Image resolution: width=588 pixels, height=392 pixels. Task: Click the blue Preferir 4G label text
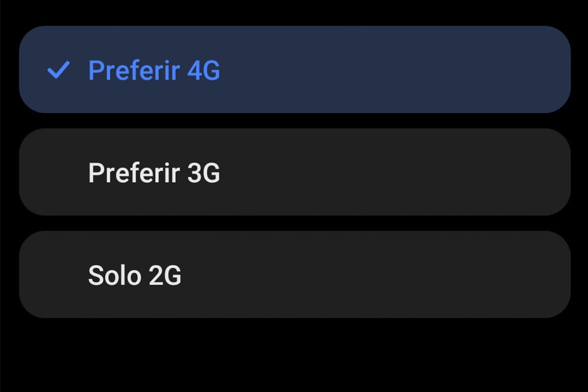pyautogui.click(x=153, y=71)
